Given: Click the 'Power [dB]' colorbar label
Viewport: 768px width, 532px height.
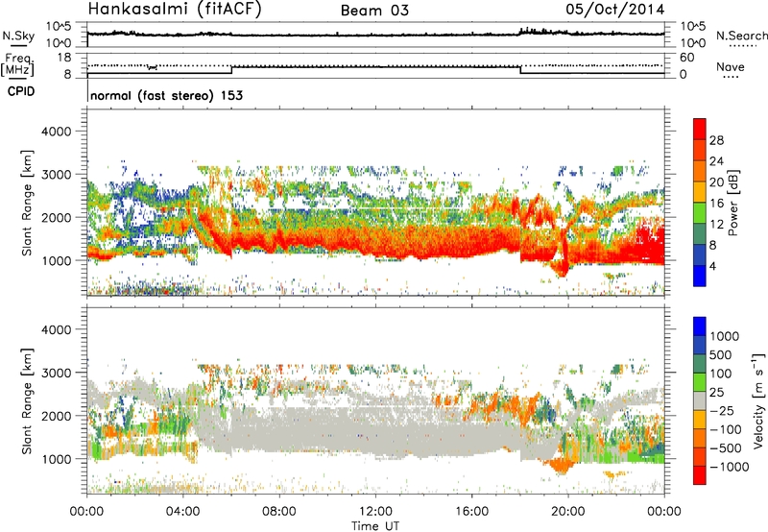Looking at the screenshot, I should [732, 203].
